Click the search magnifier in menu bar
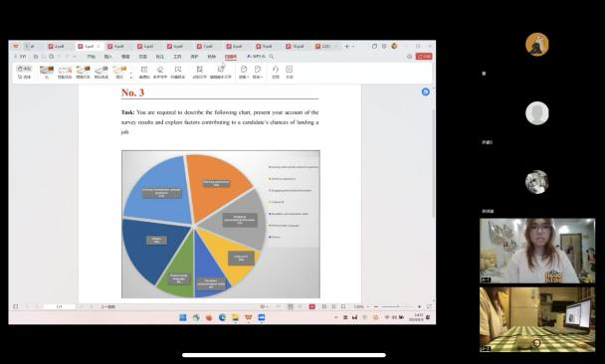605x364 pixels. [x=272, y=57]
